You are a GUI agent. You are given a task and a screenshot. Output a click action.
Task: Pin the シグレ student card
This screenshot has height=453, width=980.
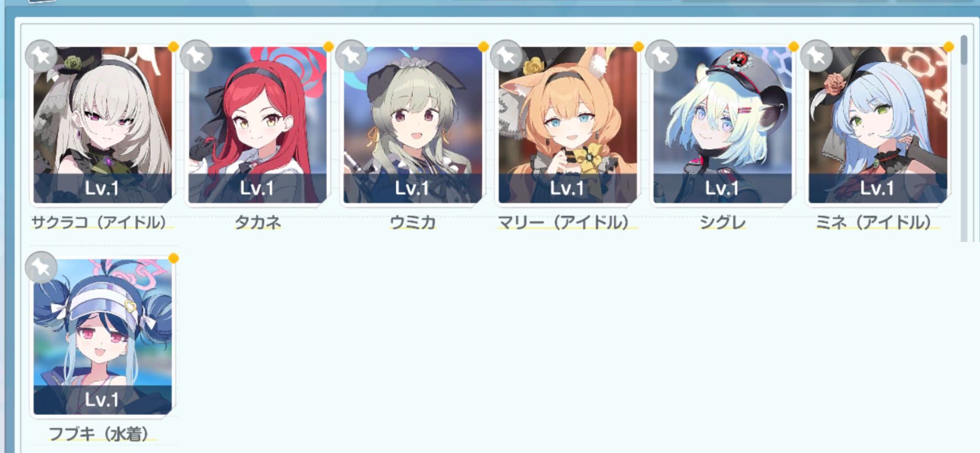661,56
